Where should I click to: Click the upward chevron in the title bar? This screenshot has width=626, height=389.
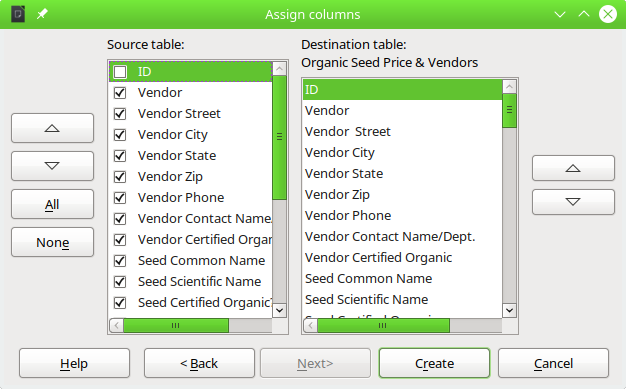584,14
